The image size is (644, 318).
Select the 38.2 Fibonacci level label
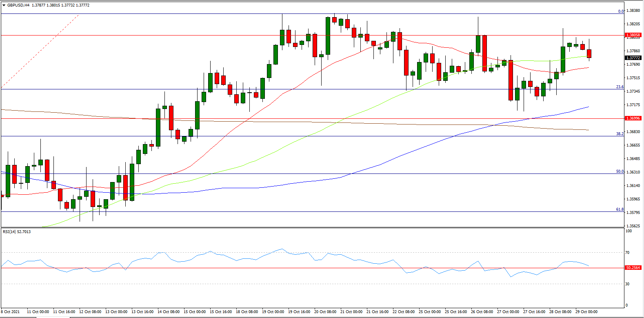click(620, 133)
